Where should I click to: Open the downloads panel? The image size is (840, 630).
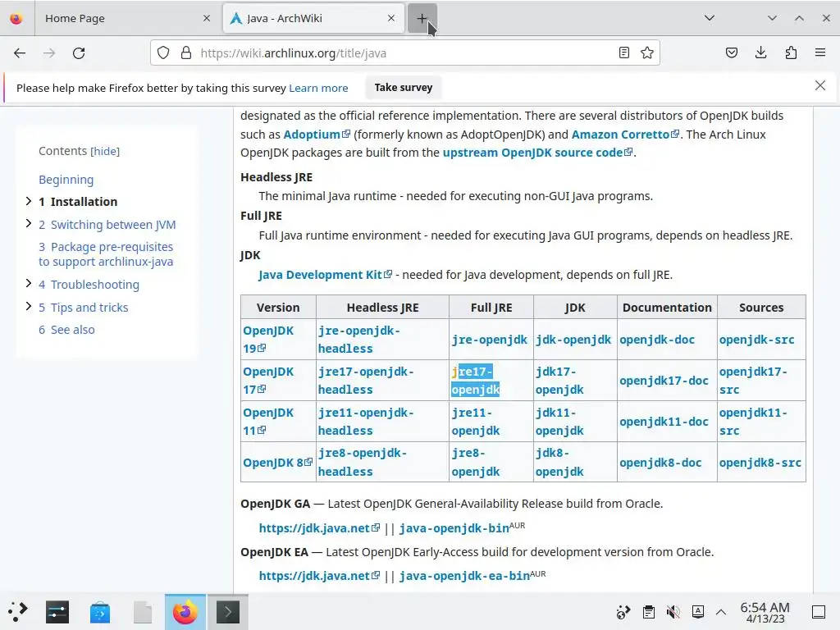(x=760, y=53)
